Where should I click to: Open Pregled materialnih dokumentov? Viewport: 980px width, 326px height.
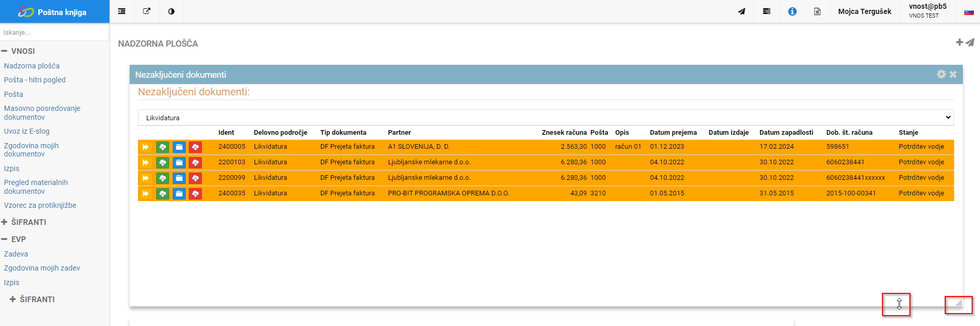pos(36,187)
